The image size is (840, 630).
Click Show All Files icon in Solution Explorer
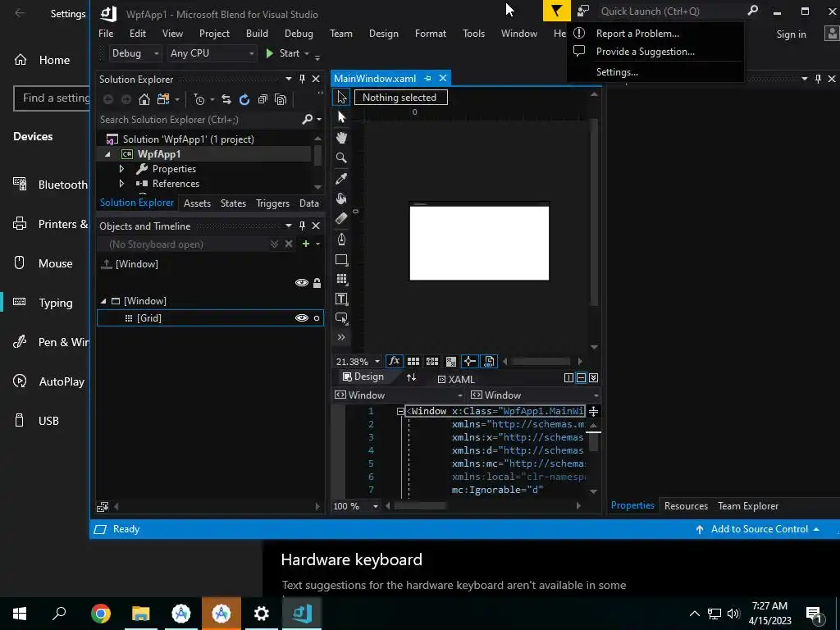[x=281, y=99]
